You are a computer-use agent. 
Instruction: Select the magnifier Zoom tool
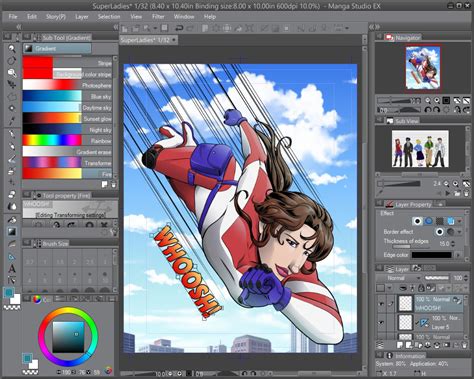point(12,49)
